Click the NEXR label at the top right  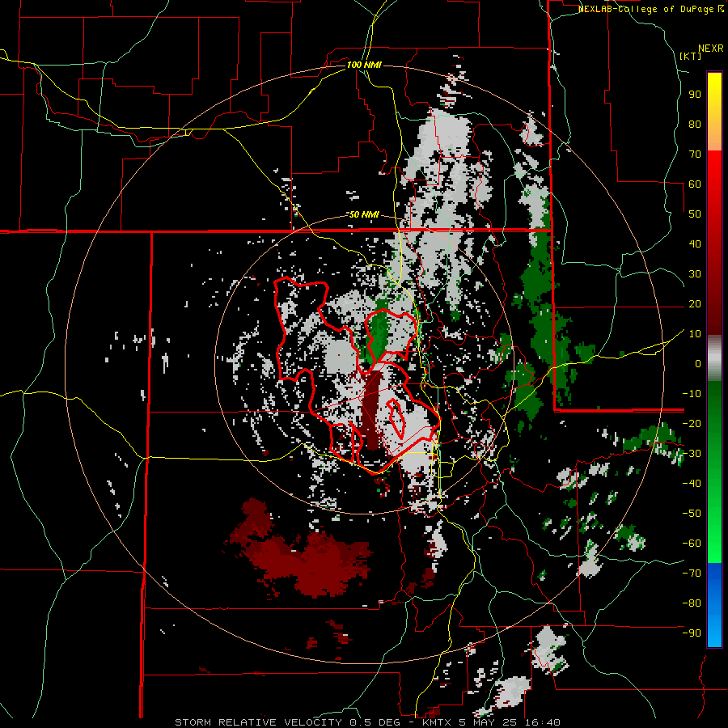pos(711,49)
